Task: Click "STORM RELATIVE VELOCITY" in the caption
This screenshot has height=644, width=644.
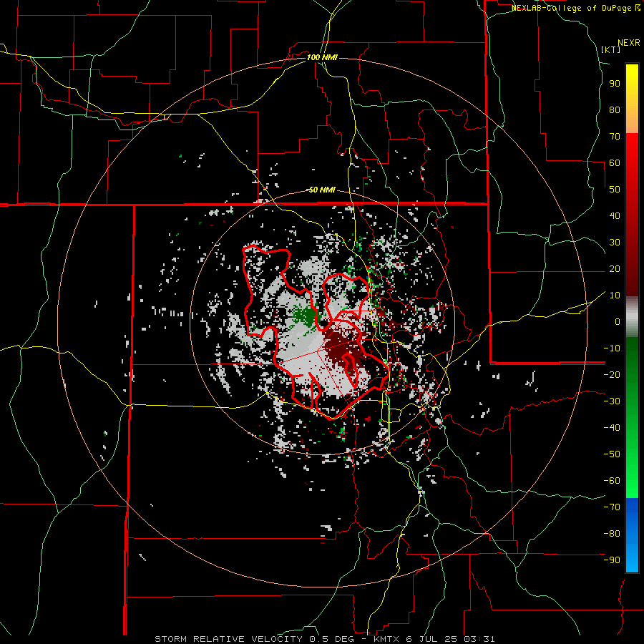Action: point(229,639)
